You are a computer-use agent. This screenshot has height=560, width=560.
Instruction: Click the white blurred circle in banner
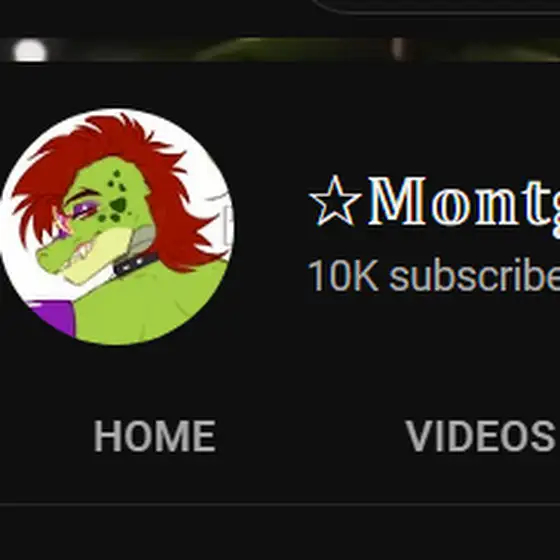(30, 50)
